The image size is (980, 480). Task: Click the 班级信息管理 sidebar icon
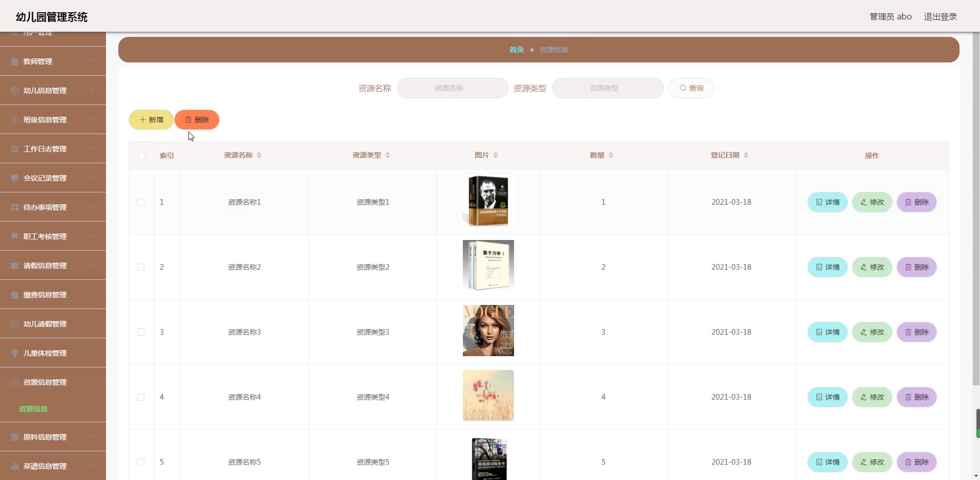point(15,120)
